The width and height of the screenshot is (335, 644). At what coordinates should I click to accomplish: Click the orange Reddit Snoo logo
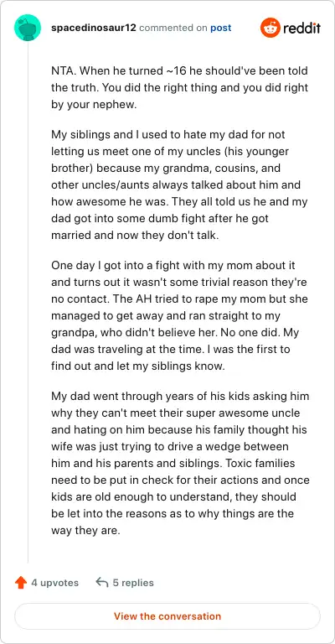(270, 28)
